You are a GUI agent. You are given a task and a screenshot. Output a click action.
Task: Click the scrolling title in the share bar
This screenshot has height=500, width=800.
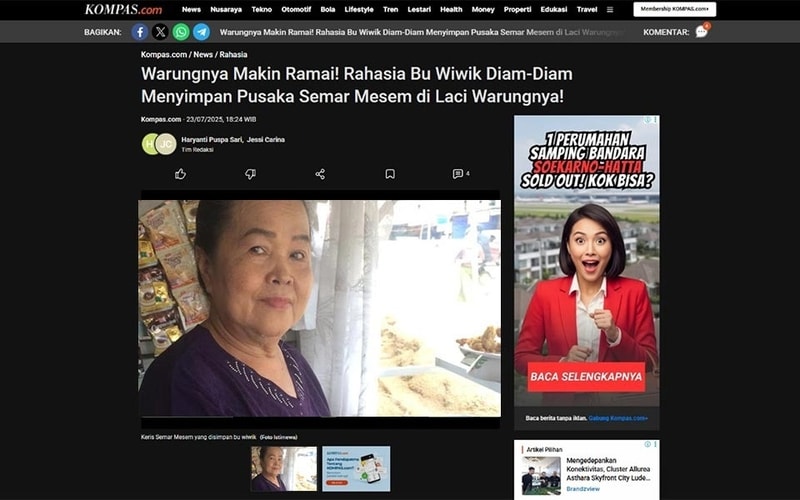click(422, 32)
